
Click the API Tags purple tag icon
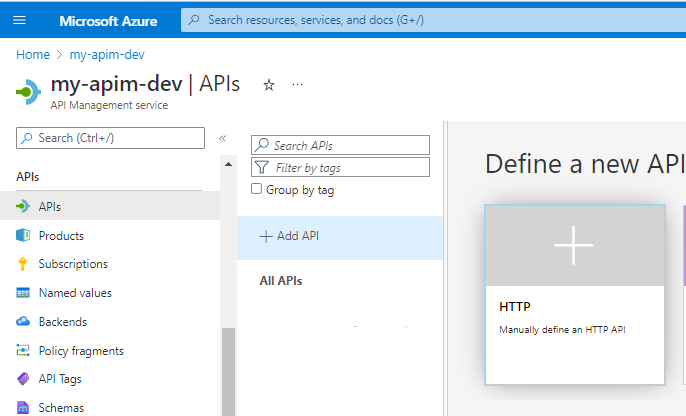pyautogui.click(x=23, y=379)
